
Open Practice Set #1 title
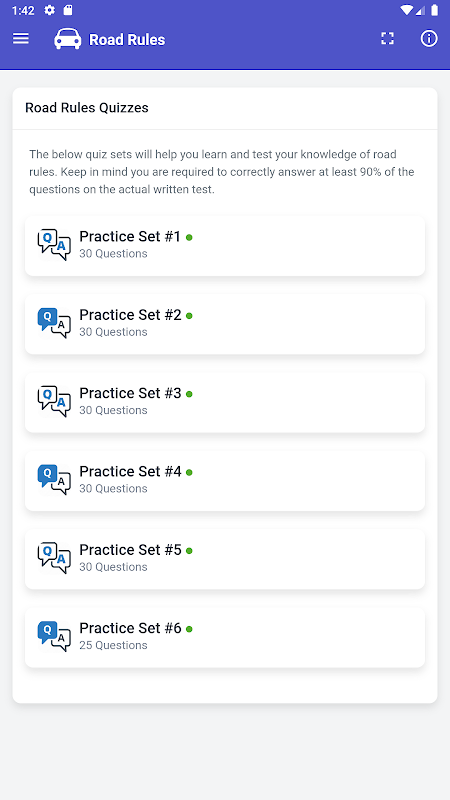tap(130, 237)
